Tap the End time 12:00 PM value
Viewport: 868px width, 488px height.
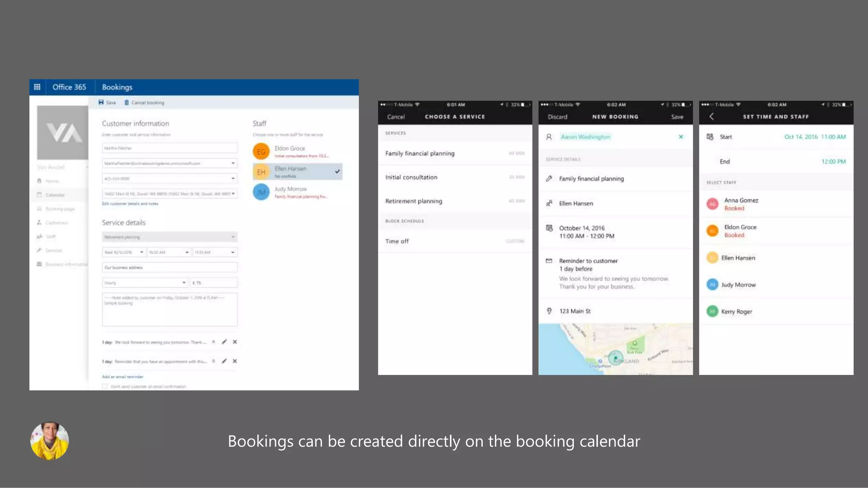pos(833,161)
